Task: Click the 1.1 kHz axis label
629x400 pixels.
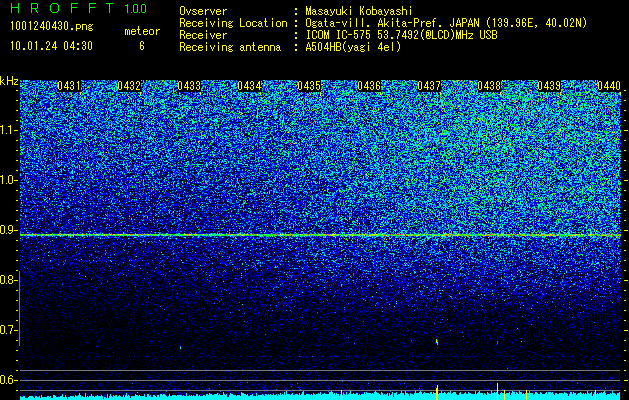Action: coord(8,130)
